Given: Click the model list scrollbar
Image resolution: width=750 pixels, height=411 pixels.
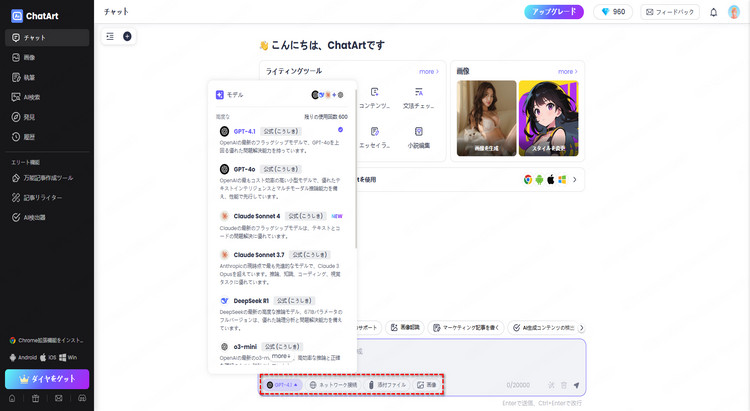Looking at the screenshot, I should 356,168.
